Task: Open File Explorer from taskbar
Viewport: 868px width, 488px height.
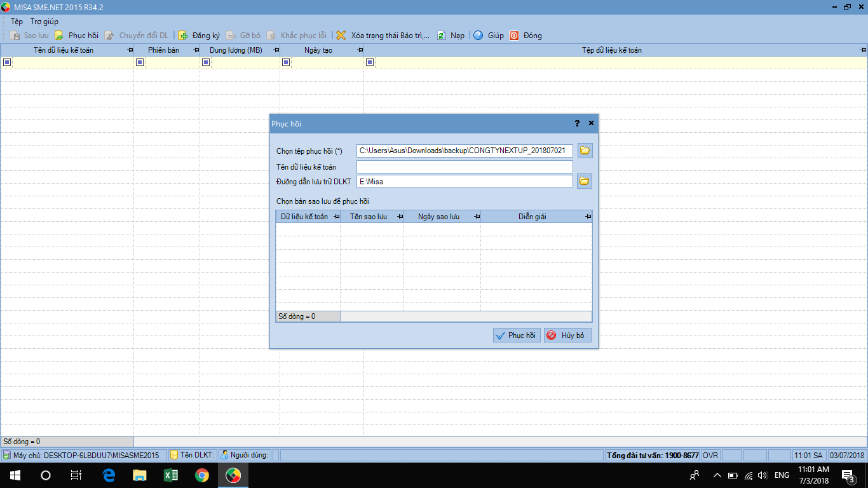Action: tap(139, 475)
